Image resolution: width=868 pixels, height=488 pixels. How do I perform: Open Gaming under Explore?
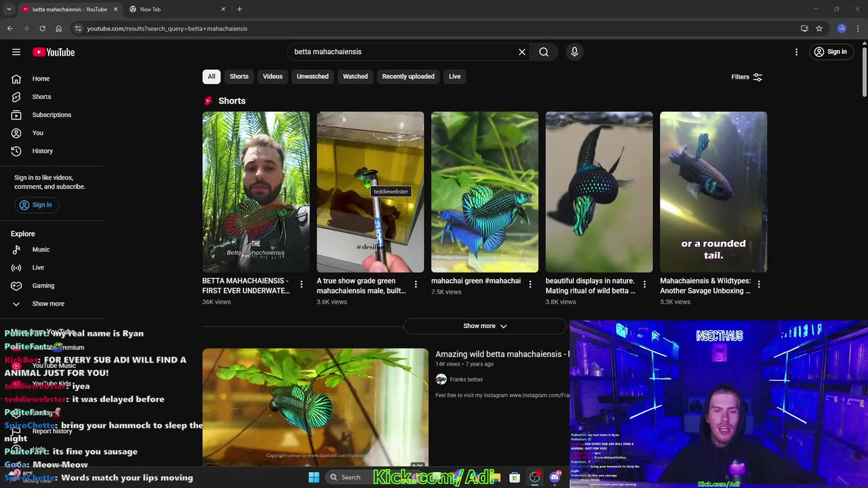tap(43, 285)
